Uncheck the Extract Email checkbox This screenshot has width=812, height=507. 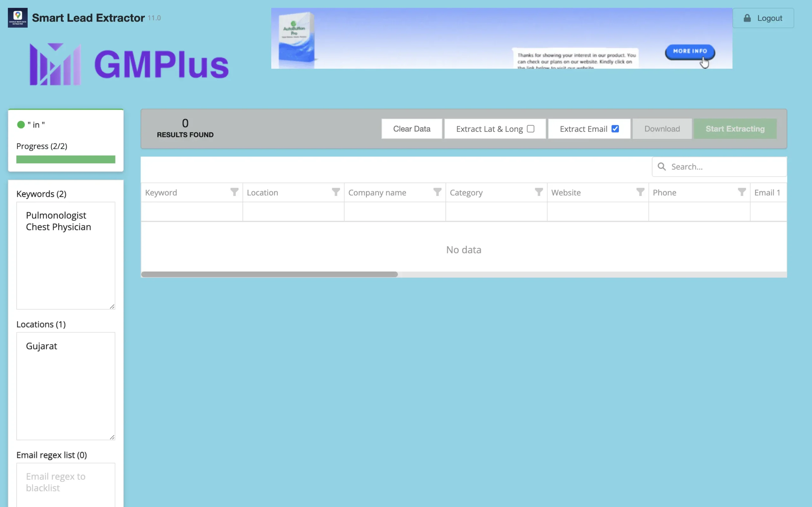(615, 128)
